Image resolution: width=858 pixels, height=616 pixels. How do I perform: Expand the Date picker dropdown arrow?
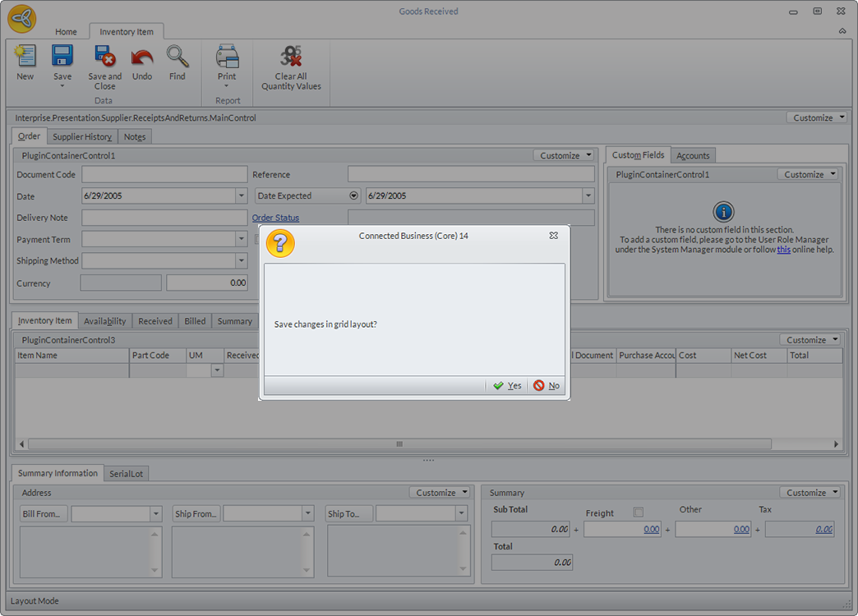pyautogui.click(x=241, y=196)
